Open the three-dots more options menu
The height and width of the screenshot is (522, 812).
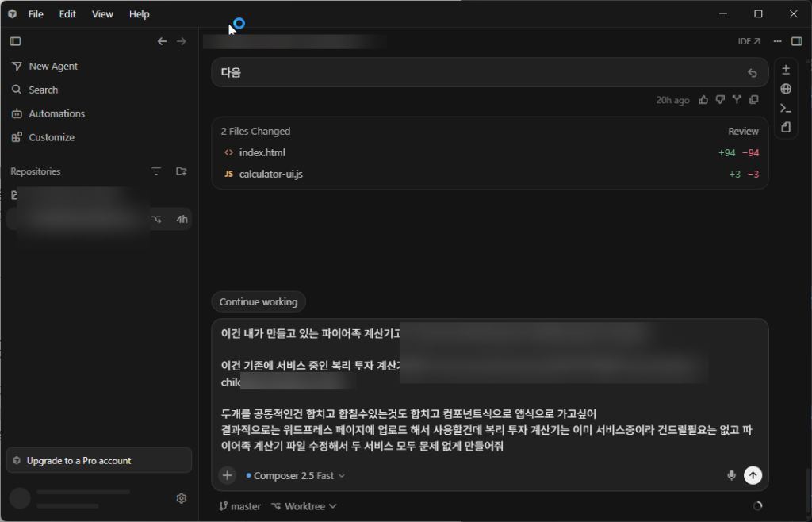tap(777, 41)
